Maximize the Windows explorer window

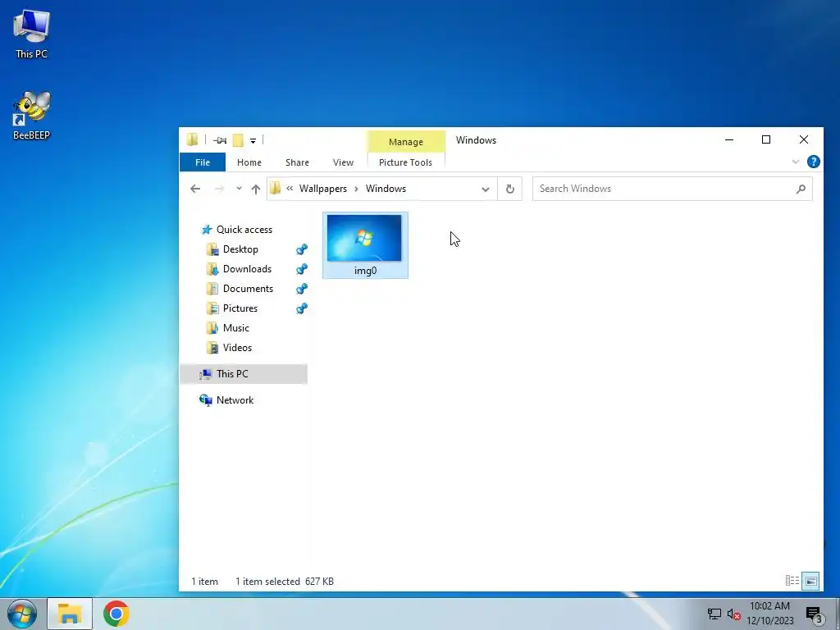click(766, 139)
